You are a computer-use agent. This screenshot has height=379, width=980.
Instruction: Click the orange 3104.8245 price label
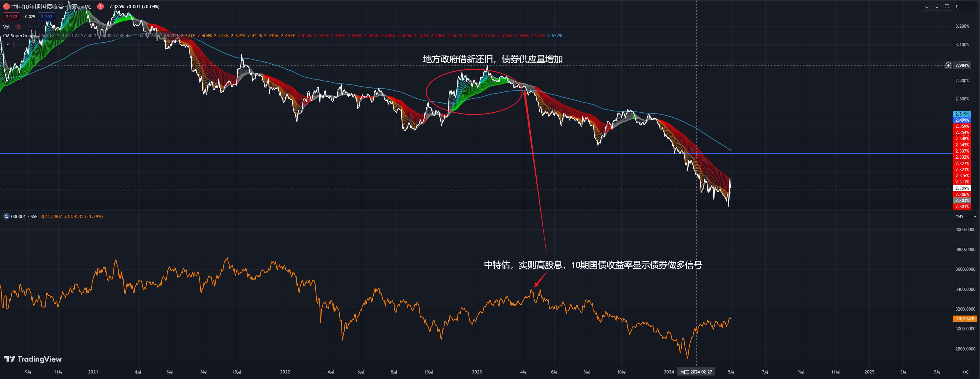pos(965,319)
